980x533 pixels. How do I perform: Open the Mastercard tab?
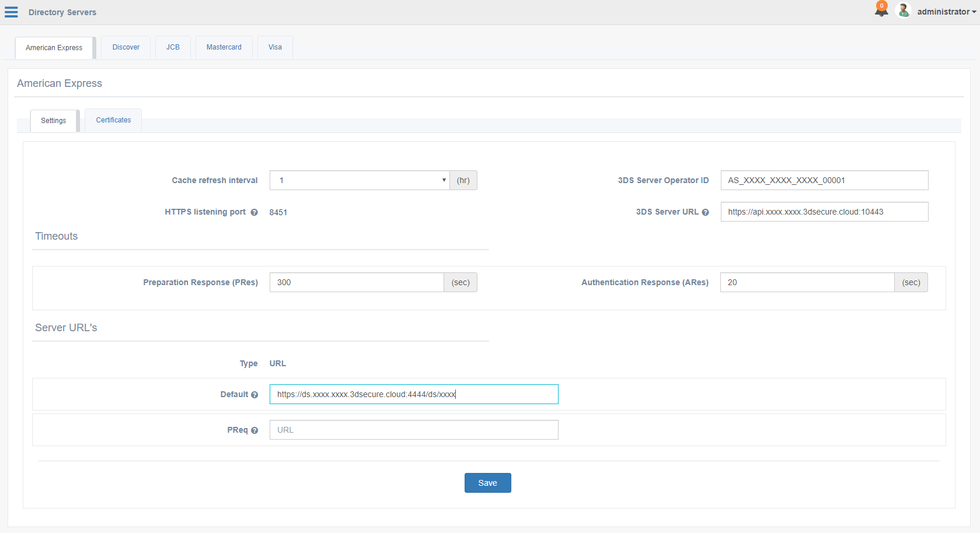(224, 47)
